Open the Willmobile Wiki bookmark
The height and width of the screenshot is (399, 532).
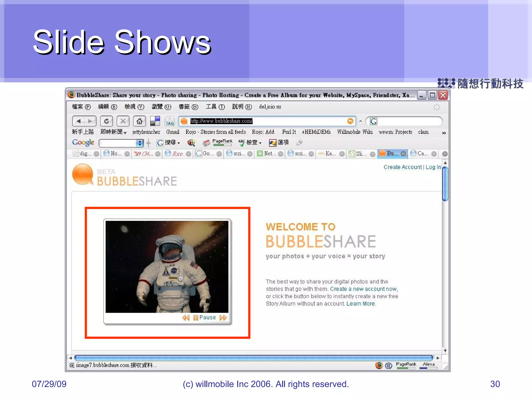355,132
